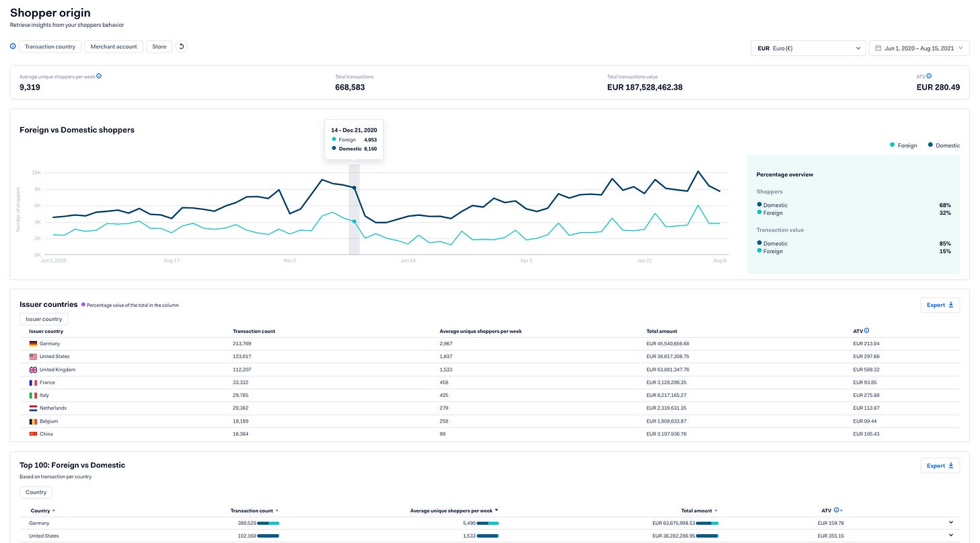Screen dimensions: 980x543
Task: Click the Foreign transaction value 15%
Action: point(945,251)
